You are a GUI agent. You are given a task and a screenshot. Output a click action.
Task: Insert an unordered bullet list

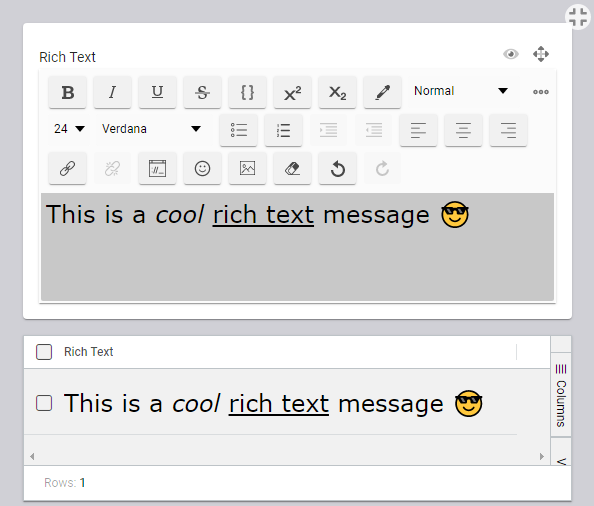[239, 130]
